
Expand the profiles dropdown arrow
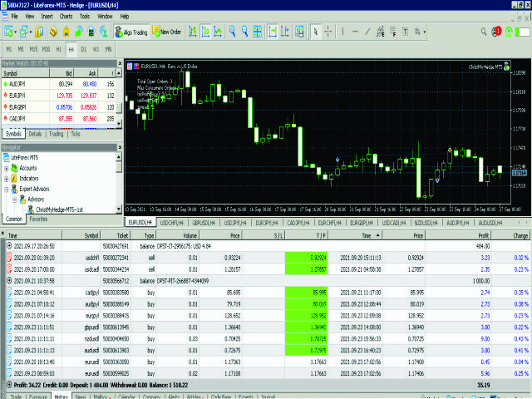pos(31,32)
